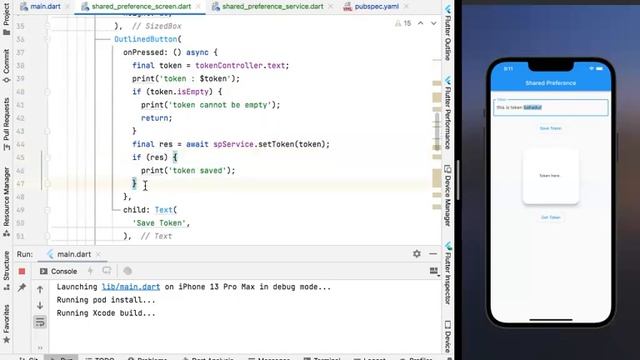Tap the Save Token button in simulator
This screenshot has width=640, height=360.
click(551, 128)
